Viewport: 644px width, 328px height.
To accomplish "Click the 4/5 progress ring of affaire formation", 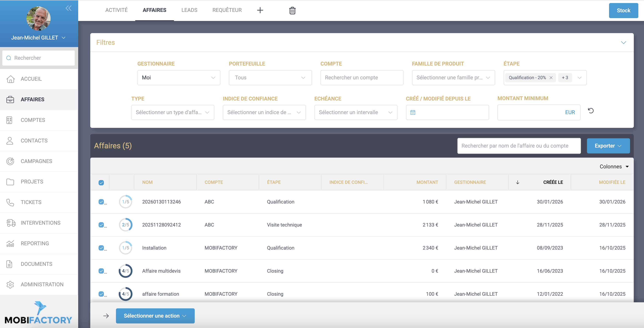I will pyautogui.click(x=126, y=294).
